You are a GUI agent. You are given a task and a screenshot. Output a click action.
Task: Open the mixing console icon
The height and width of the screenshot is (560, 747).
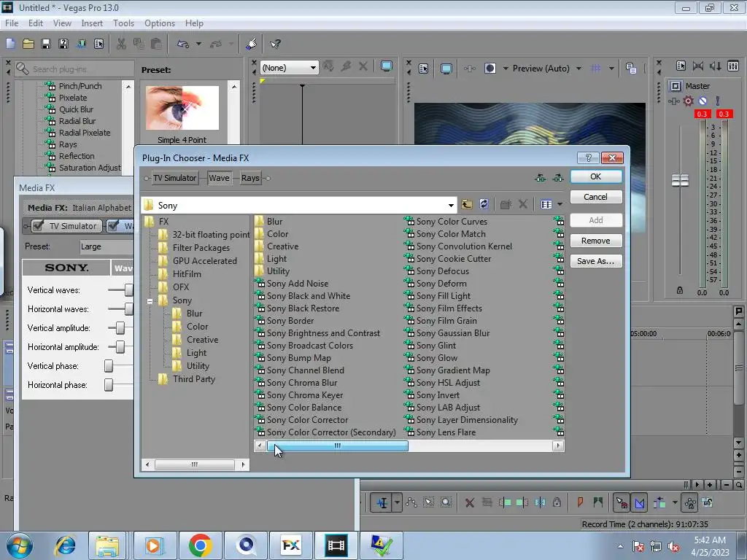[733, 66]
